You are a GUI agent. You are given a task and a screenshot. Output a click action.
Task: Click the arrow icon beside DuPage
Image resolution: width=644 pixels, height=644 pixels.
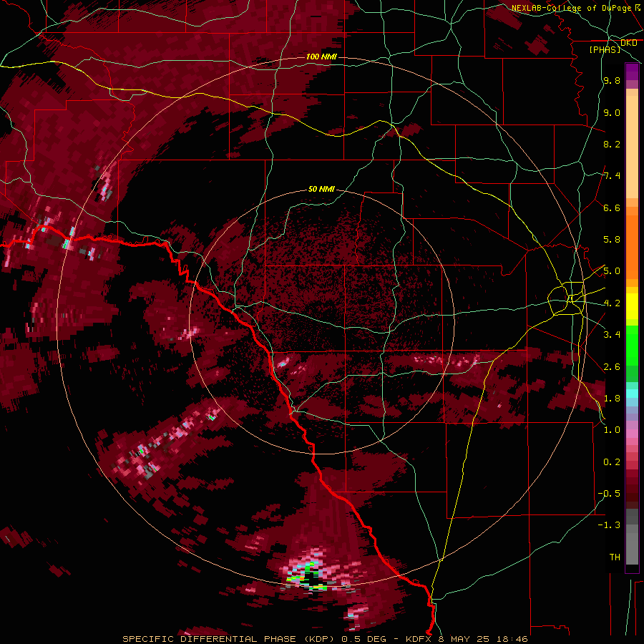coord(638,7)
